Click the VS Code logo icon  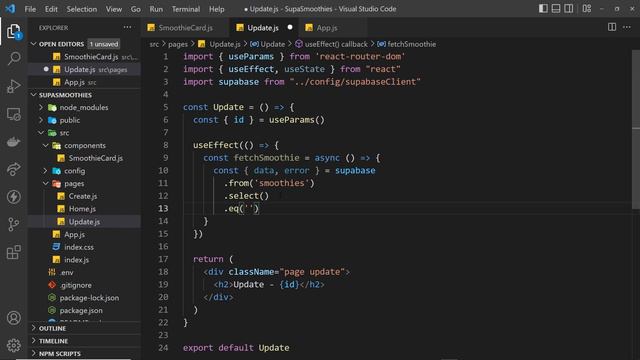click(10, 9)
